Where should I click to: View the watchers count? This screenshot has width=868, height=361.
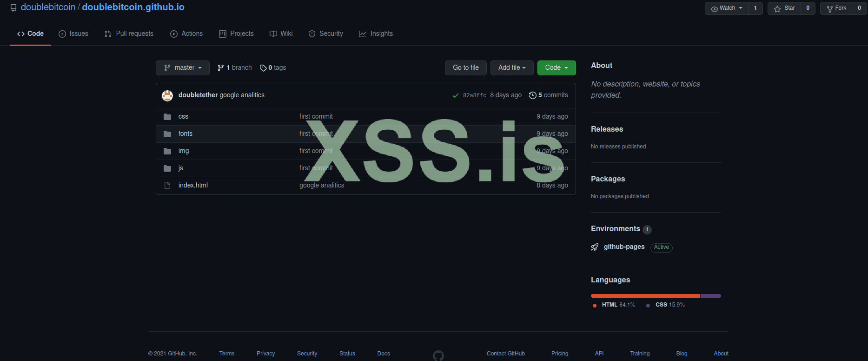pos(755,8)
